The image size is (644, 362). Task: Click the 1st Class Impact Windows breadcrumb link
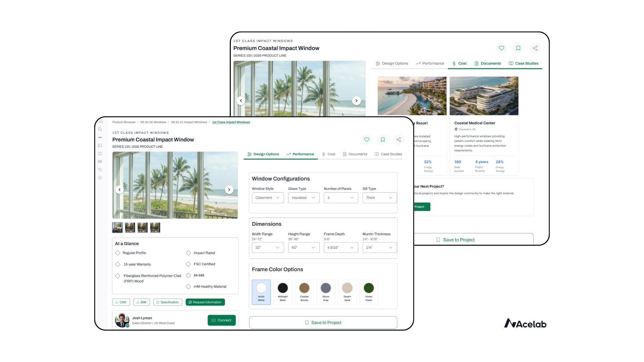click(x=231, y=122)
